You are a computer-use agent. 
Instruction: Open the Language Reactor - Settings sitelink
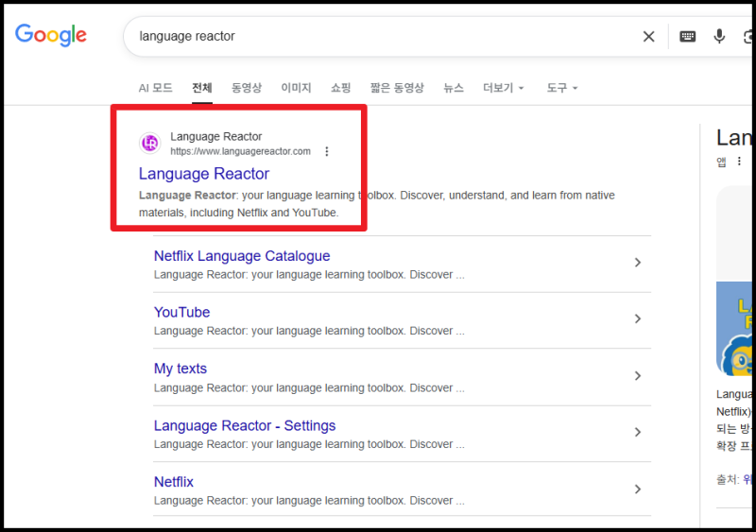[x=245, y=426]
